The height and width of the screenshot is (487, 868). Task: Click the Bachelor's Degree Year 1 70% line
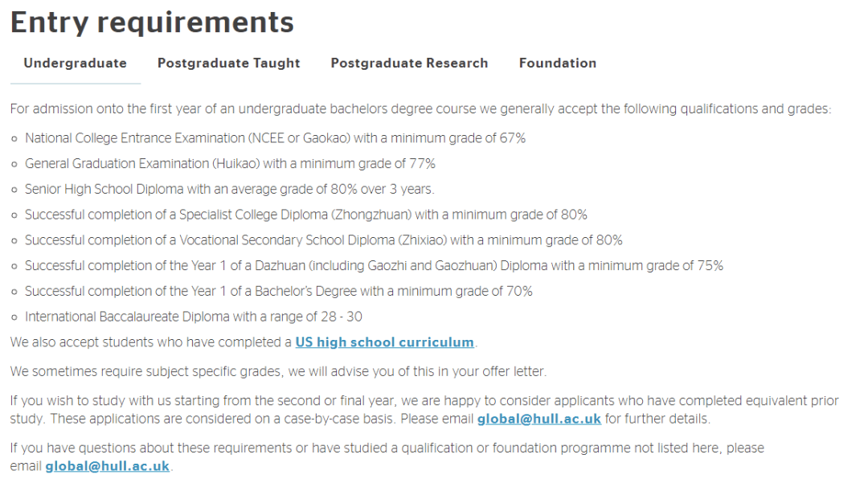[x=278, y=291]
